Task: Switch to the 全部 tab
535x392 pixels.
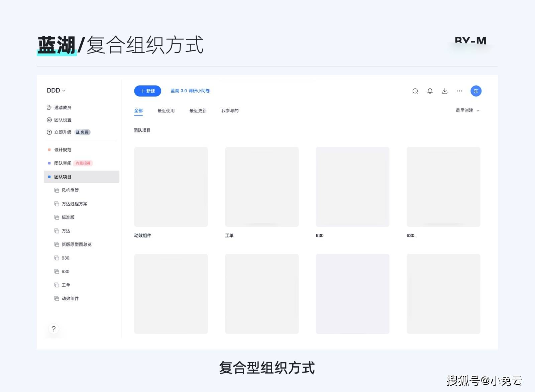Action: [x=138, y=111]
